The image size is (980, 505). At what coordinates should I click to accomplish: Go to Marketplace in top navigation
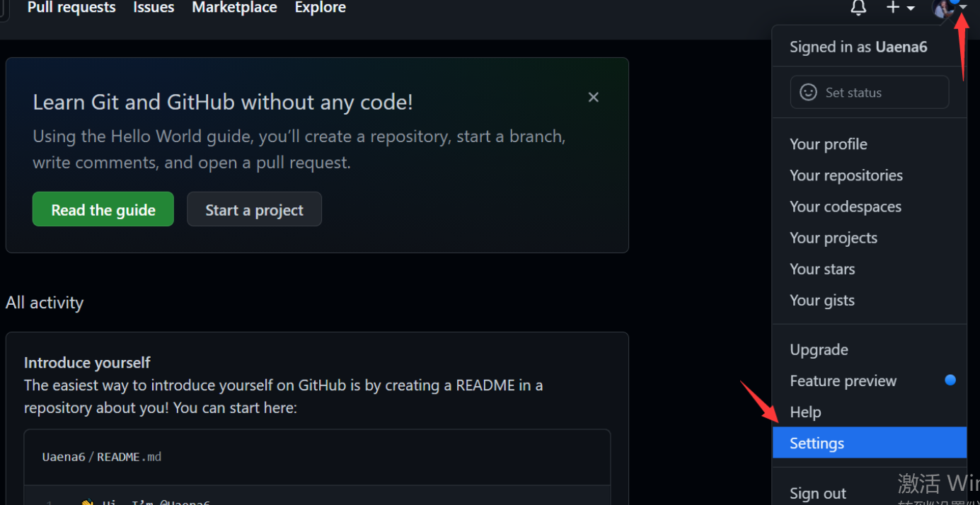click(x=234, y=7)
